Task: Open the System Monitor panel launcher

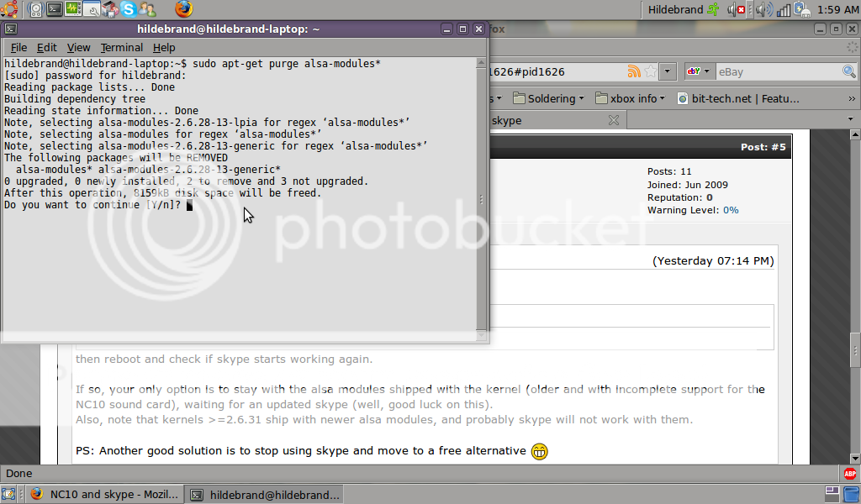Action: (x=73, y=8)
